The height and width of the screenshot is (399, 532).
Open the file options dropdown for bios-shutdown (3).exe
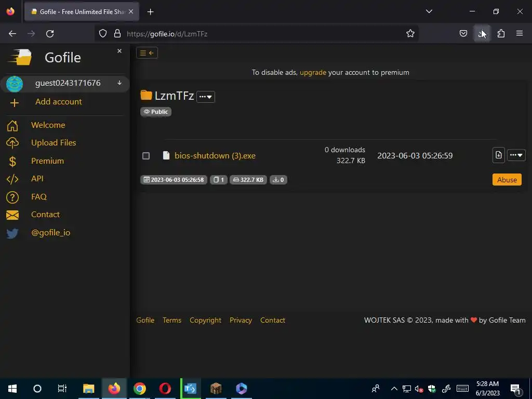pyautogui.click(x=516, y=155)
